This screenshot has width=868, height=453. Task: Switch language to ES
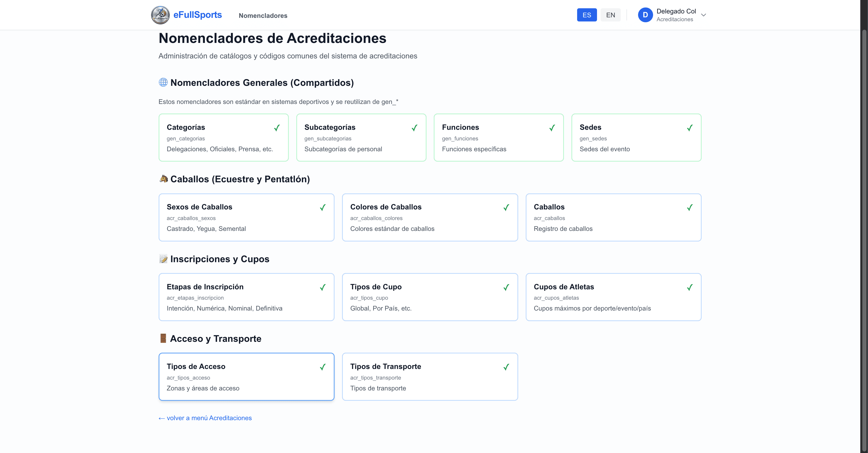(587, 15)
